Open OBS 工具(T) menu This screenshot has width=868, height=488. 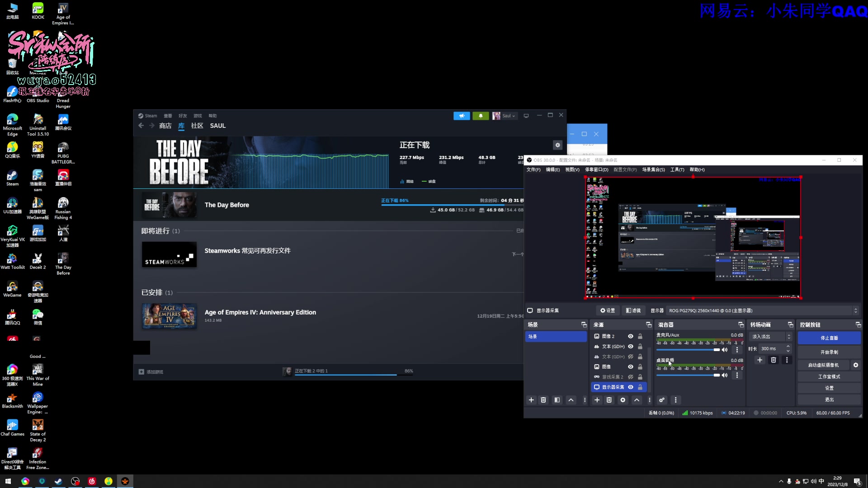pos(677,170)
